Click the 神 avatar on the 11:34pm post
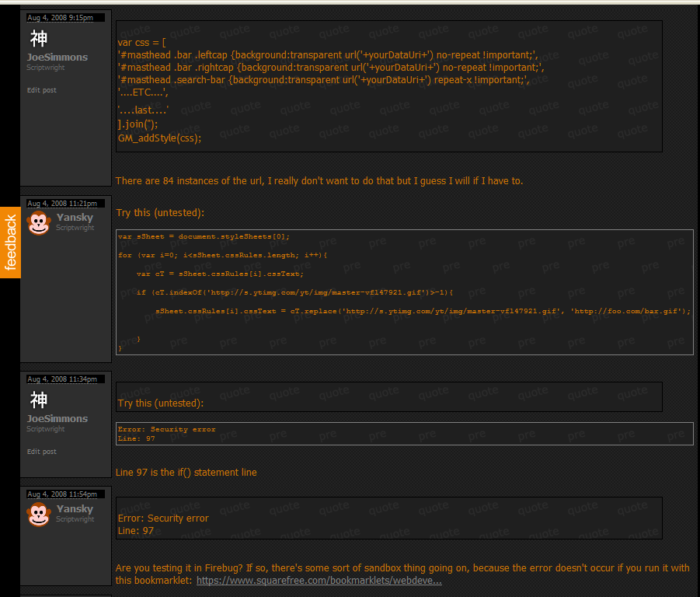This screenshot has height=597, width=700. [x=39, y=399]
